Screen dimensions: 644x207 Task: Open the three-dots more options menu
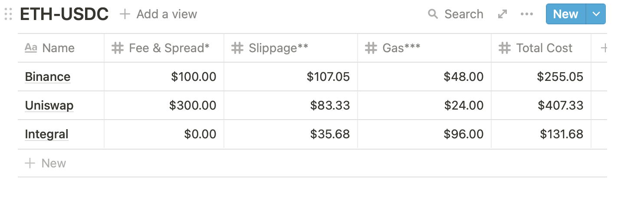[526, 14]
